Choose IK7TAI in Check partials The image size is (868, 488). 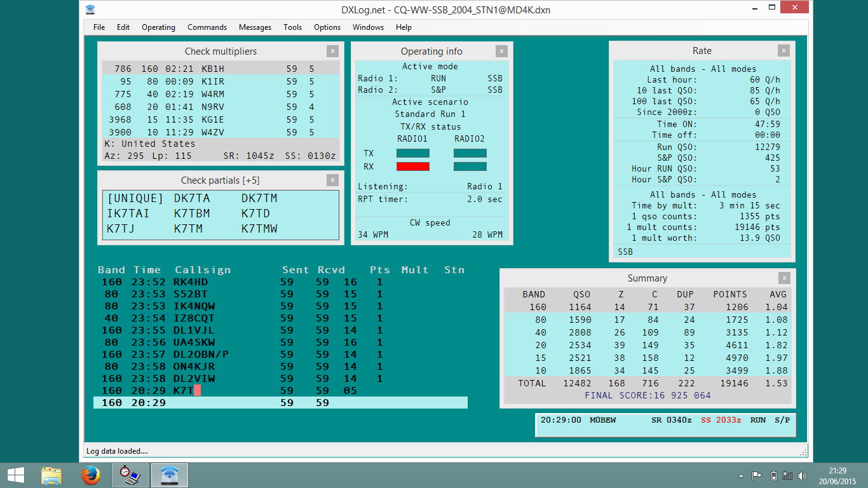pyautogui.click(x=129, y=213)
